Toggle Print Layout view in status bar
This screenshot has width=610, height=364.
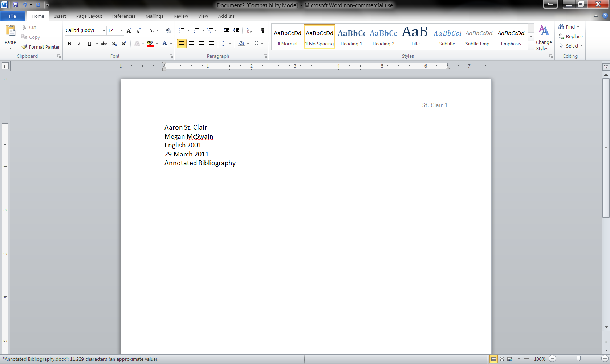point(494,359)
